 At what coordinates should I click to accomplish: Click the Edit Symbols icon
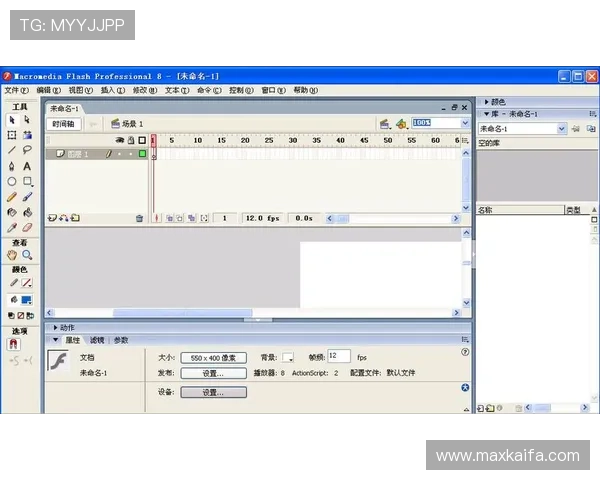coord(401,124)
